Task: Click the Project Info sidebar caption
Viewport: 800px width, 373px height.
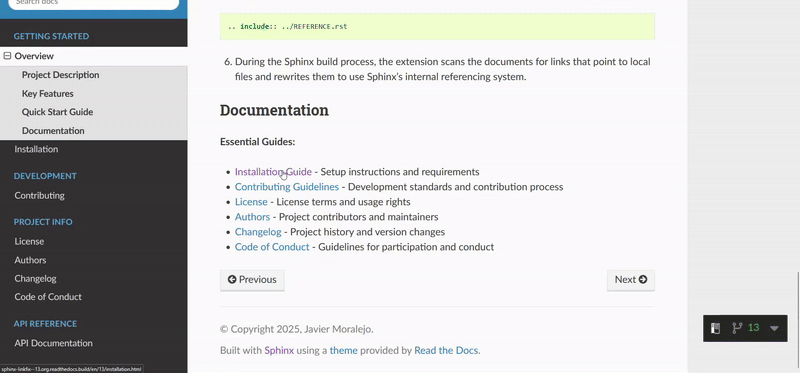Action: 43,222
